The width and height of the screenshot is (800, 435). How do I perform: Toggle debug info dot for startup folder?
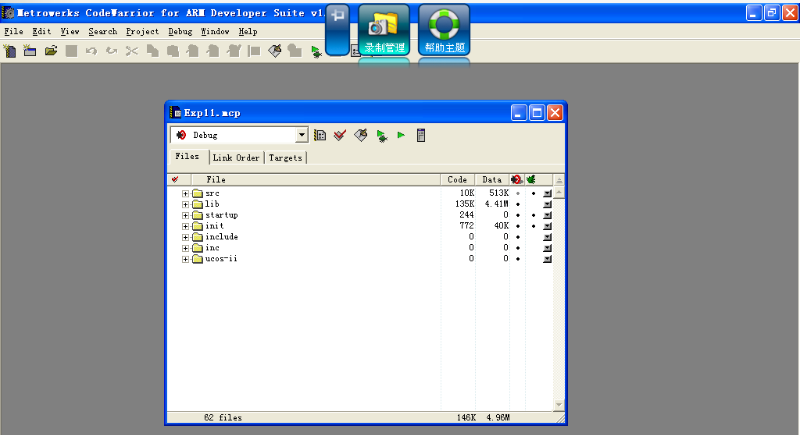(533, 215)
